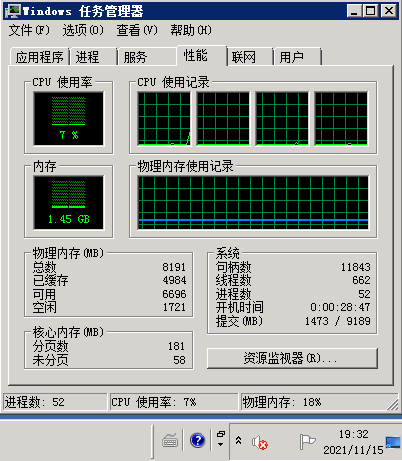Screen dimensions: 402x461
Task: Open the 帮助(H) menu
Action: click(x=191, y=30)
